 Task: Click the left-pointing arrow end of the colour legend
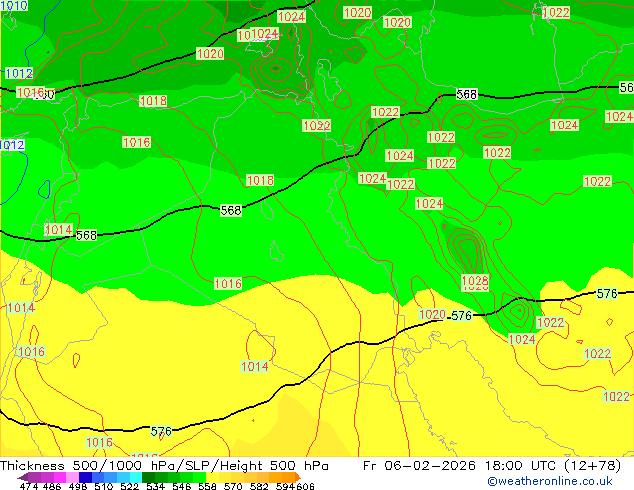click(22, 477)
